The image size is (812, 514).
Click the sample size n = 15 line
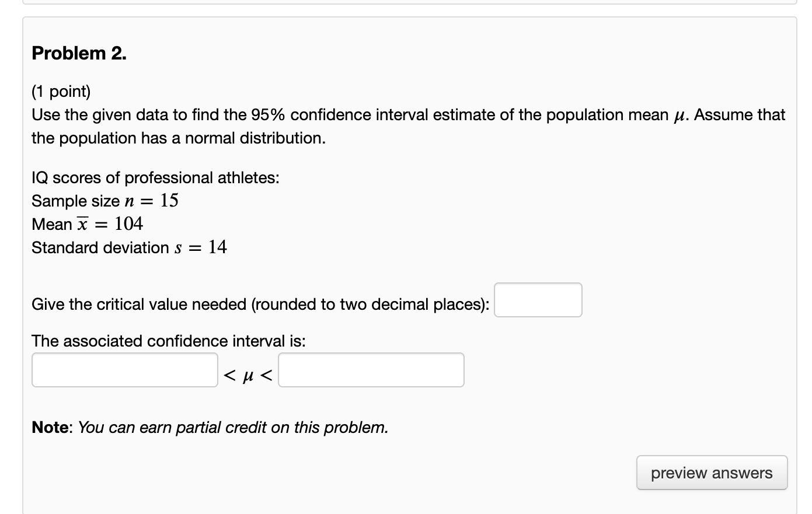pos(105,201)
